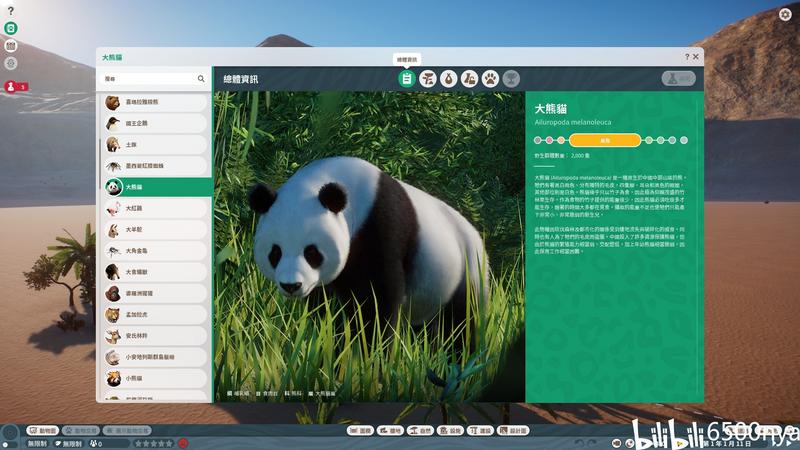Select the 土豚 aardvark entry
This screenshot has width=800, height=450.
[156, 144]
